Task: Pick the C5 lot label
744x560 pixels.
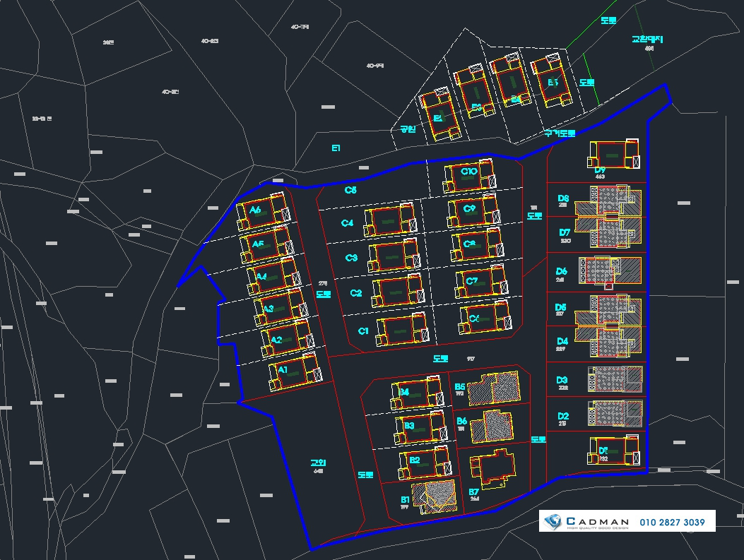Action: (x=350, y=190)
